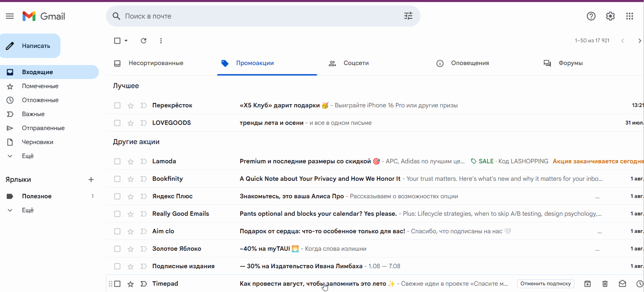The width and height of the screenshot is (644, 292).
Task: Star the Золотое Яблоко email
Action: (x=130, y=249)
